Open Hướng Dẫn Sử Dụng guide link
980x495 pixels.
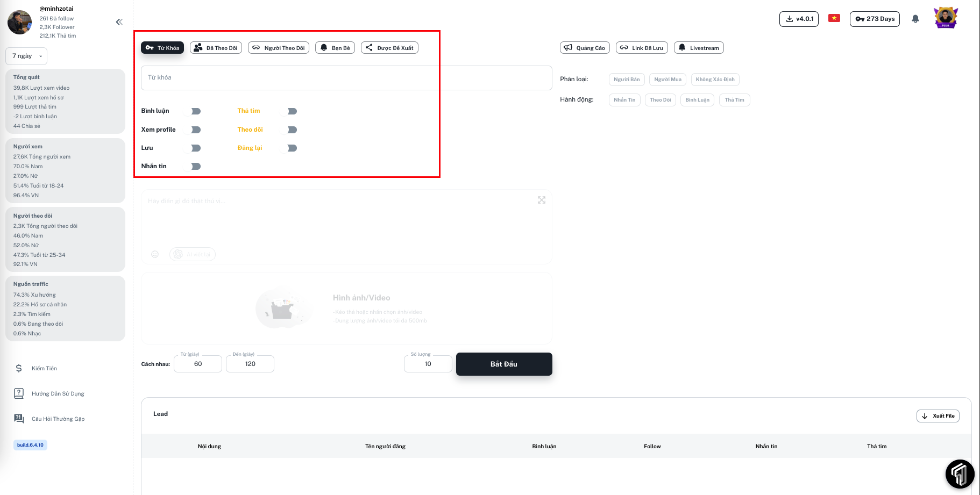58,393
